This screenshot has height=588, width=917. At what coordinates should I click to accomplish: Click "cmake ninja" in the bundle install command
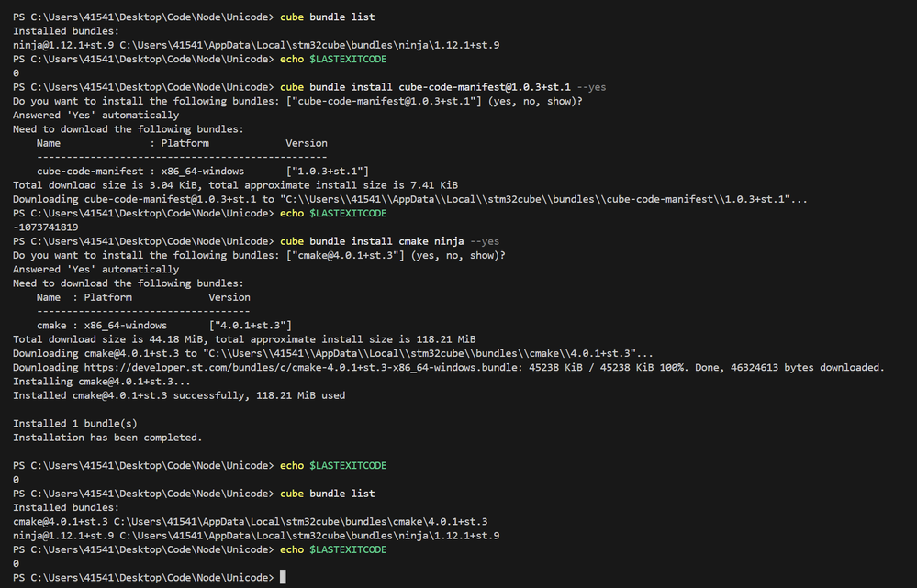[x=431, y=241]
